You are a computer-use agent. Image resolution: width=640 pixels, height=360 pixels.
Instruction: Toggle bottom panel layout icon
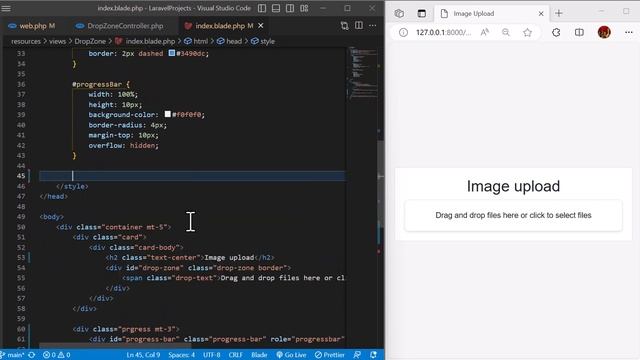point(276,8)
